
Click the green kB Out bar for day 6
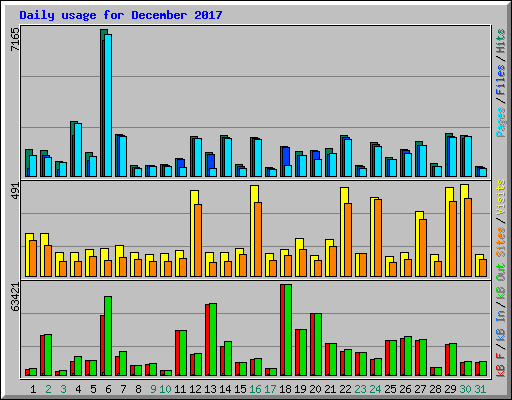[x=108, y=336]
